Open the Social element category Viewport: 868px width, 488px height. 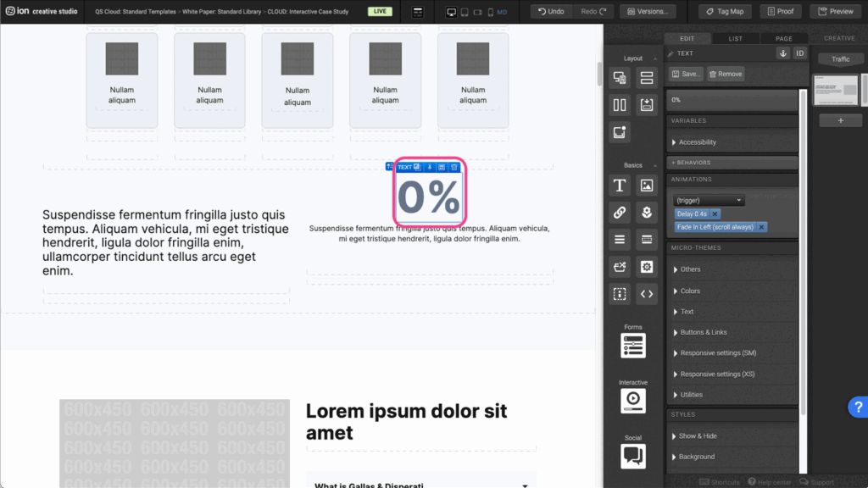[x=633, y=456]
